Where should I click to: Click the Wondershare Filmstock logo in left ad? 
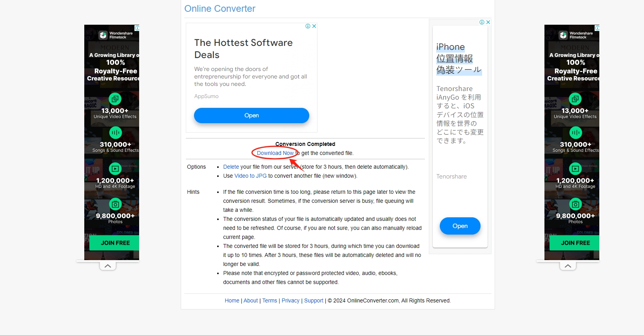point(103,35)
